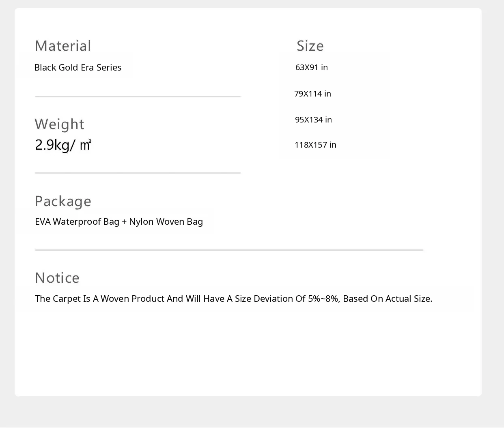Click the Notice heading

tap(57, 278)
